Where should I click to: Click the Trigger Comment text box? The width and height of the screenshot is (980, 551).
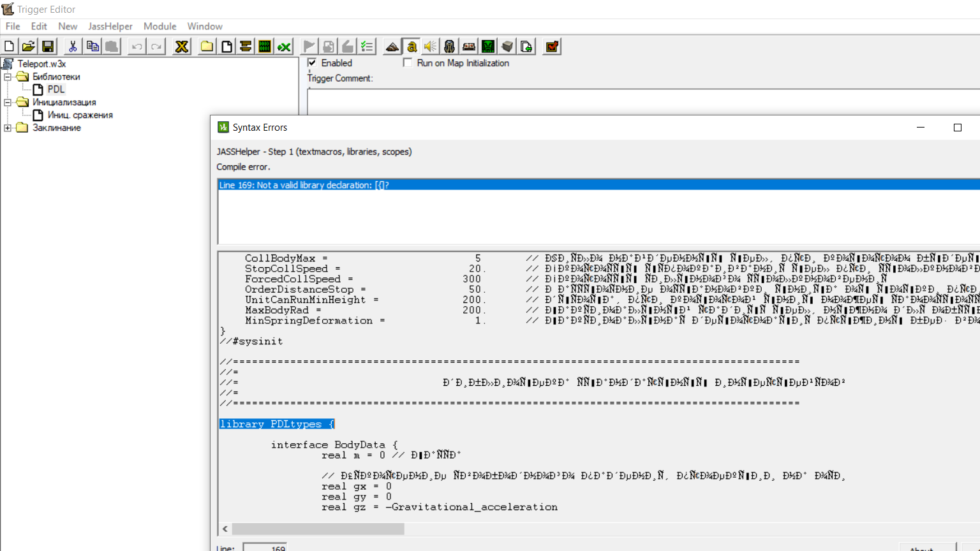[644, 102]
